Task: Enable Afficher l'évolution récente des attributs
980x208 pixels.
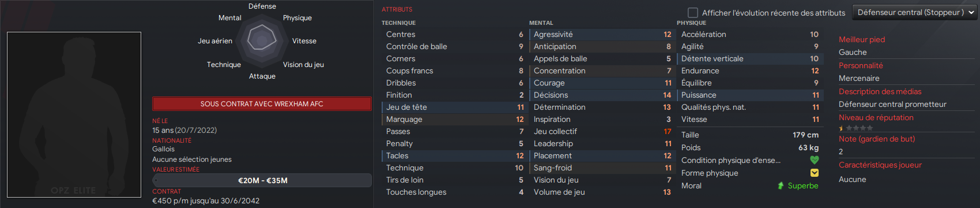Action: 693,12
